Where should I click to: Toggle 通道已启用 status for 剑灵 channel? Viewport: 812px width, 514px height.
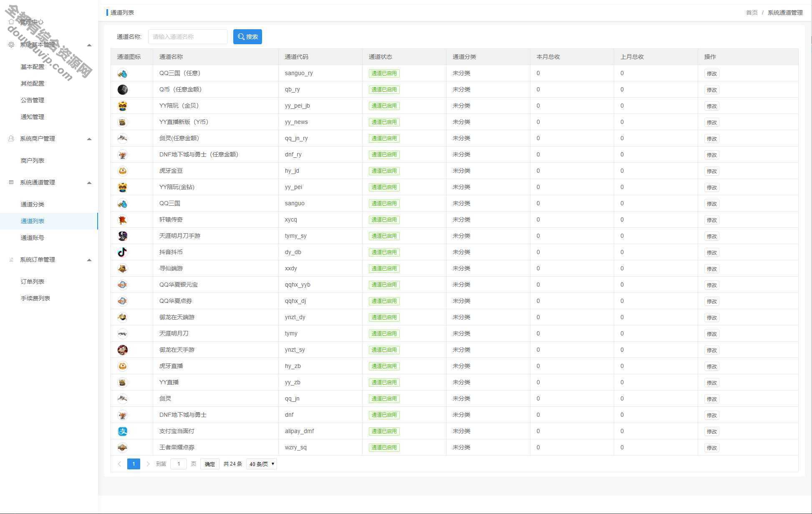click(x=383, y=398)
